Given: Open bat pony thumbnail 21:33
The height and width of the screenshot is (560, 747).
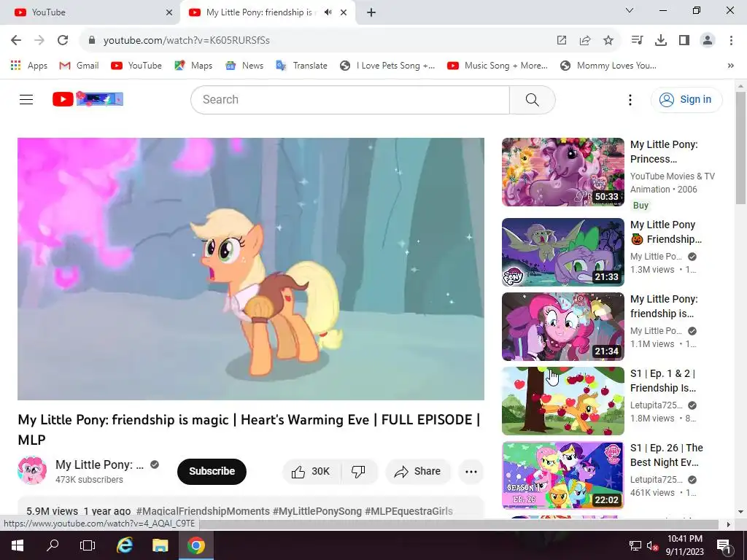Looking at the screenshot, I should click(562, 252).
